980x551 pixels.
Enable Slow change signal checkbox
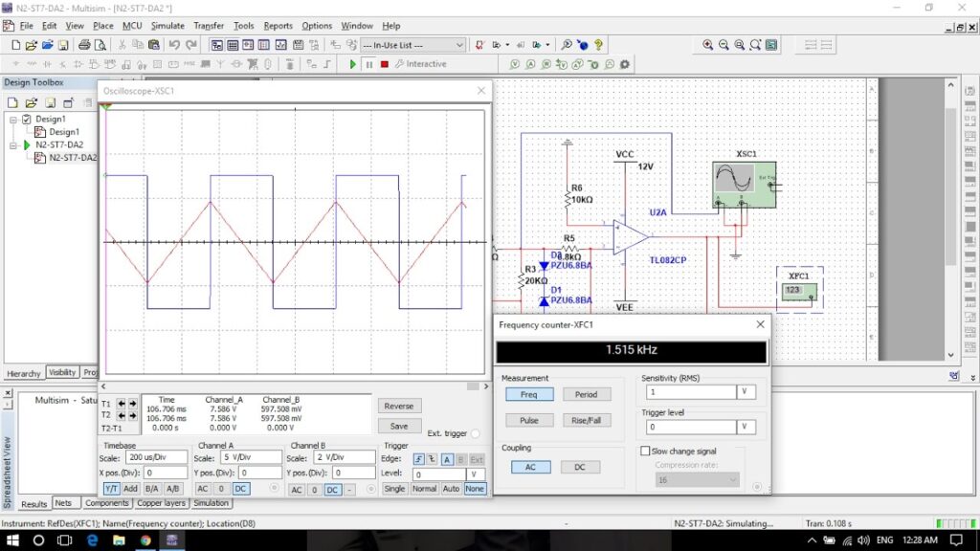pyautogui.click(x=645, y=452)
